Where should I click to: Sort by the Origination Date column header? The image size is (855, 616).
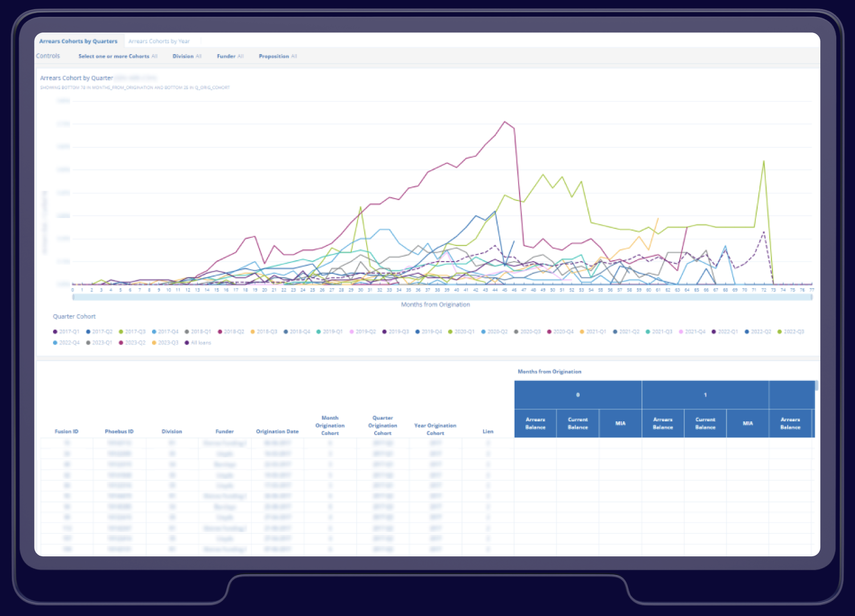(x=277, y=432)
